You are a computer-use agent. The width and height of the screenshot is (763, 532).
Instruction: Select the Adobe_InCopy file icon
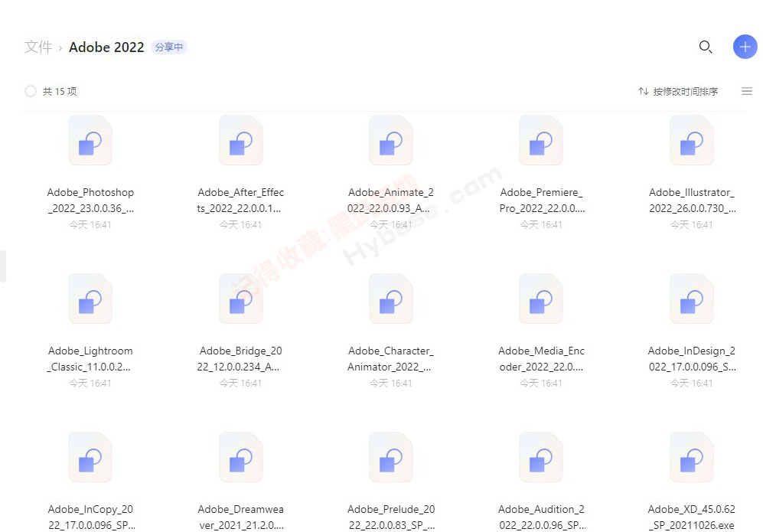[90, 458]
